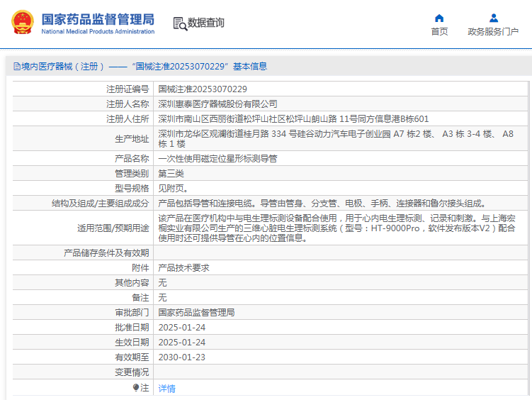Click the 注册证编号 row label
The width and height of the screenshot is (532, 400).
click(128, 89)
